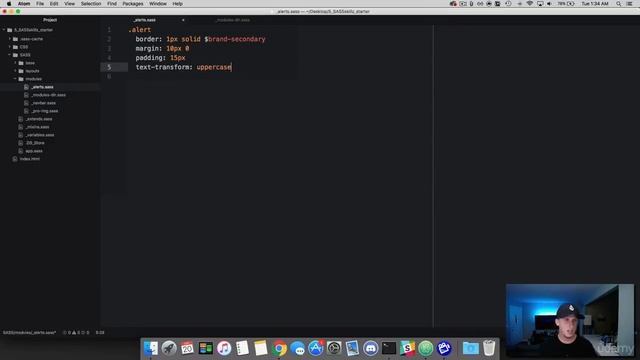Open the blue Downloads folder in dock
Viewport: 640px width, 360px height.
click(471, 348)
